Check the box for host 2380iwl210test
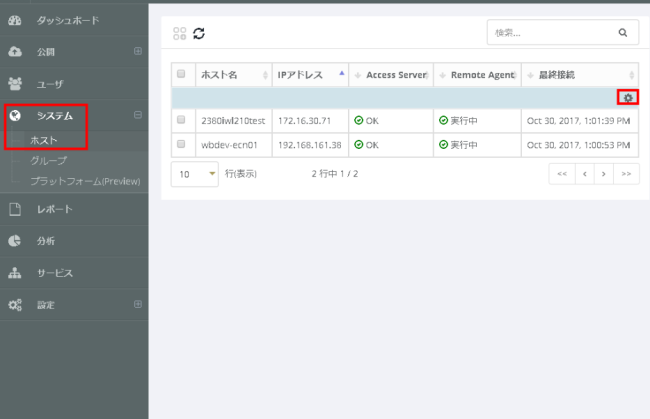 [x=181, y=120]
